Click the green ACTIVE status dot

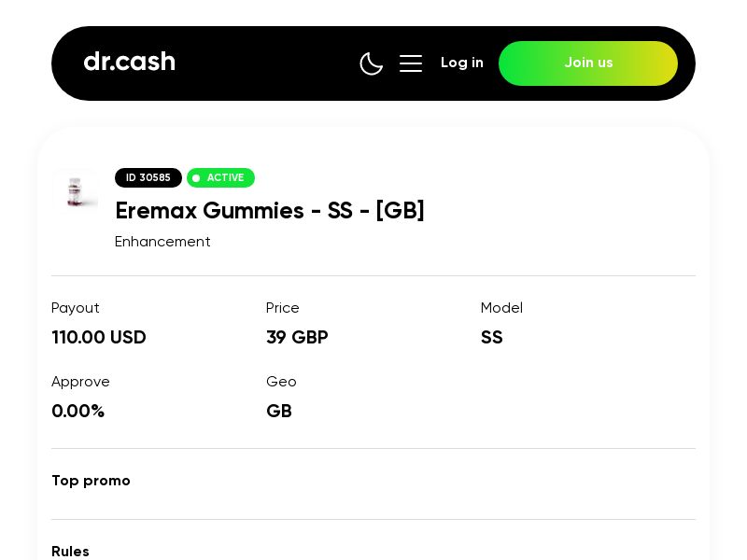[197, 178]
